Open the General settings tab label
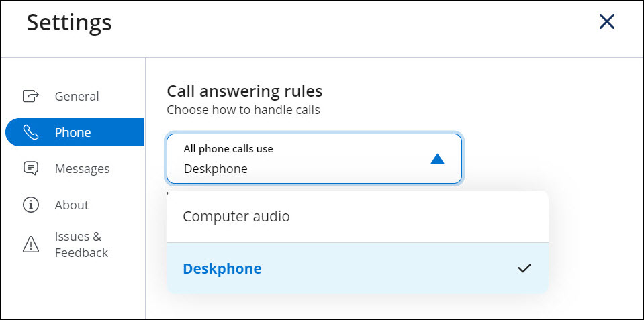This screenshot has width=644, height=320. [77, 96]
